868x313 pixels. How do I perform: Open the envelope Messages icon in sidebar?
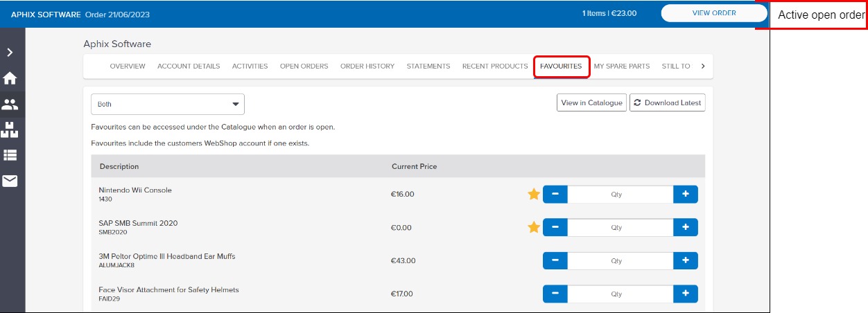(x=10, y=181)
